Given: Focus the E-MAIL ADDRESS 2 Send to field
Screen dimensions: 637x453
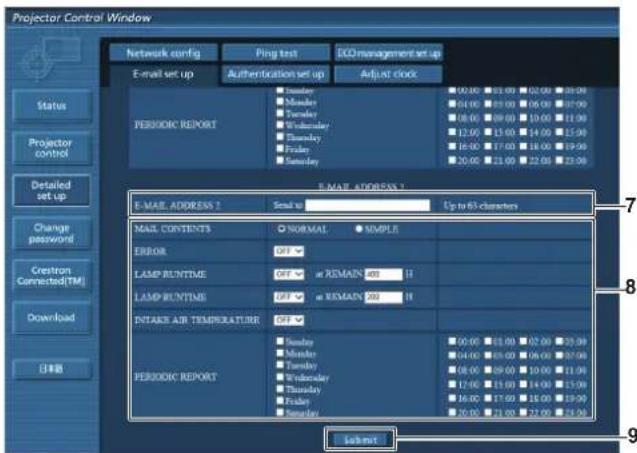Looking at the screenshot, I should pyautogui.click(x=367, y=205).
